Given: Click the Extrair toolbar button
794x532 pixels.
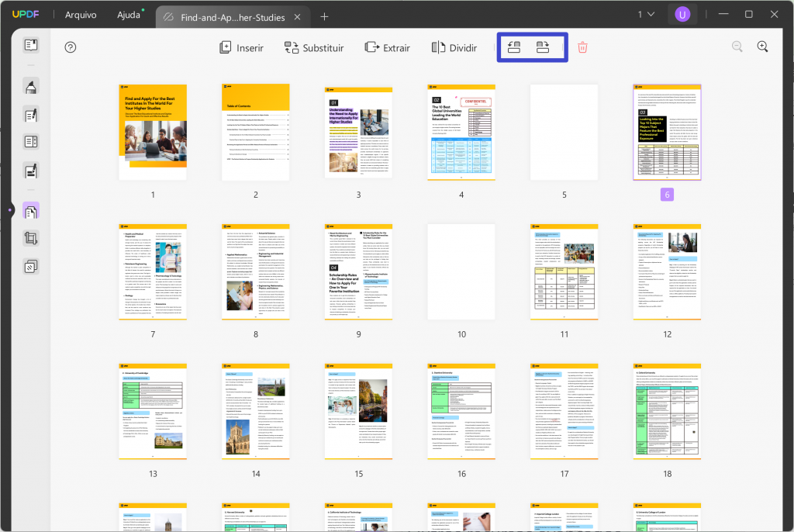Looking at the screenshot, I should point(387,47).
